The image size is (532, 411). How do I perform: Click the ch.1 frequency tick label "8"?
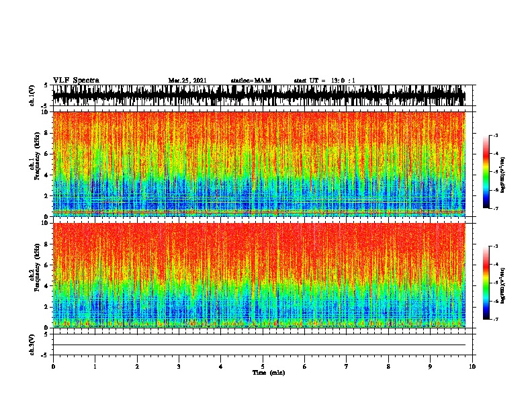click(48, 133)
